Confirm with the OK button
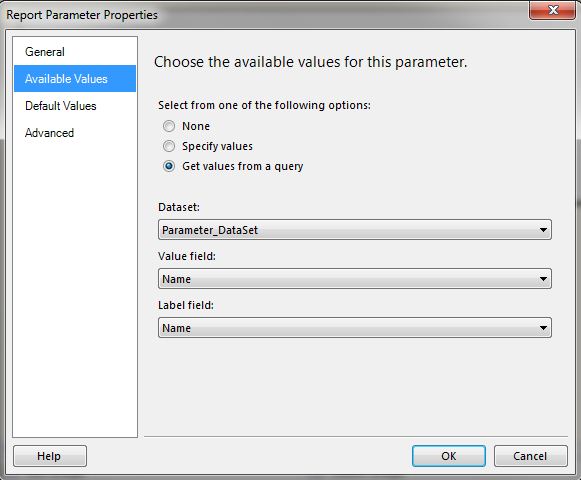This screenshot has width=581, height=480. [x=449, y=456]
